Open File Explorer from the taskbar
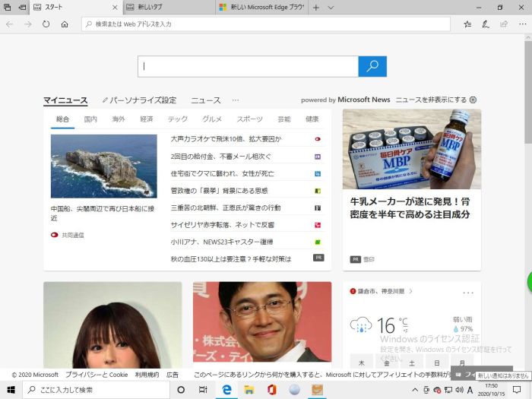Image resolution: width=532 pixels, height=399 pixels. point(249,390)
